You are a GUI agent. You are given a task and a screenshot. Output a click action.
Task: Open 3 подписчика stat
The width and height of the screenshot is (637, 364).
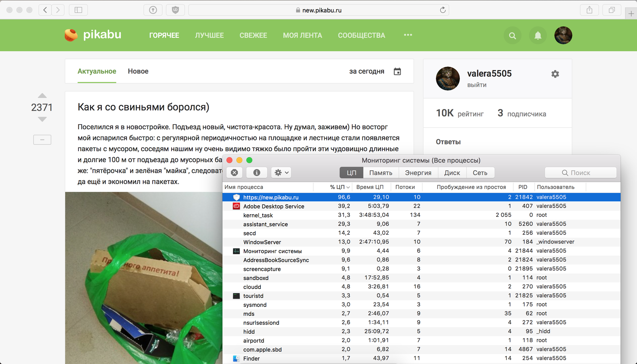[522, 113]
